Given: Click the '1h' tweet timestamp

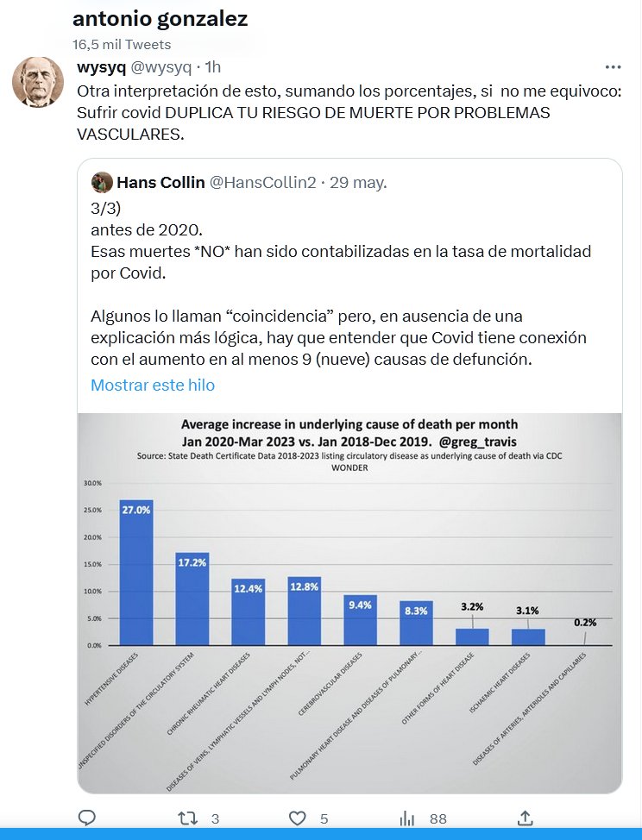Looking at the screenshot, I should [212, 67].
